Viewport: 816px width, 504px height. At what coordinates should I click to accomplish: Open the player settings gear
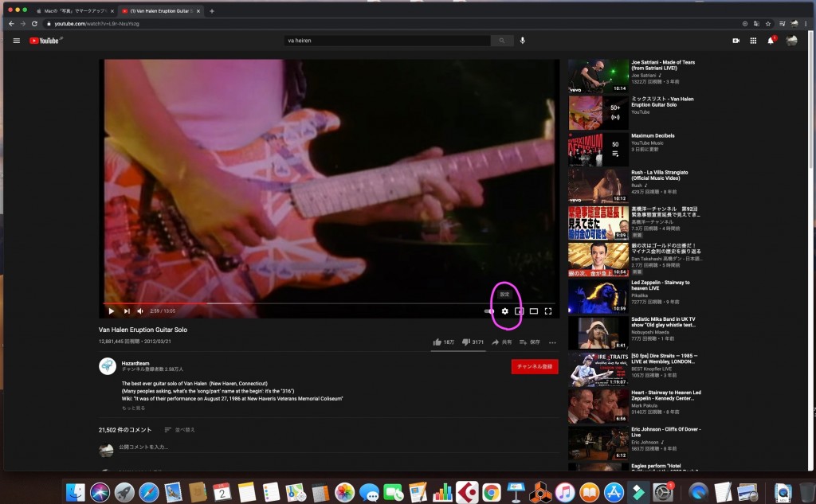pos(505,311)
